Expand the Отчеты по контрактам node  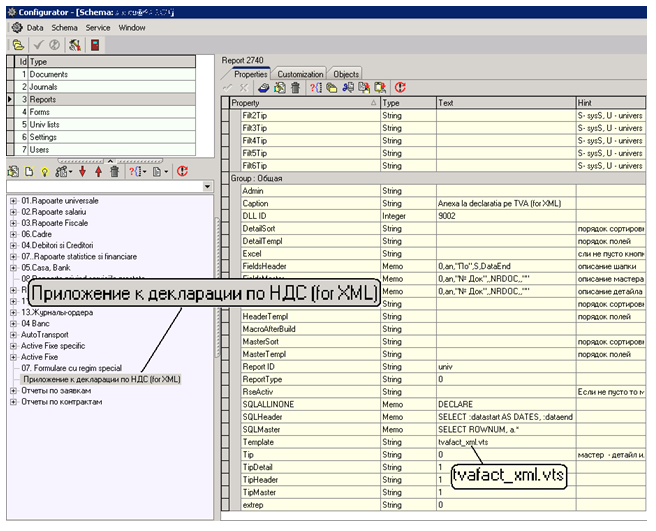click(x=13, y=402)
